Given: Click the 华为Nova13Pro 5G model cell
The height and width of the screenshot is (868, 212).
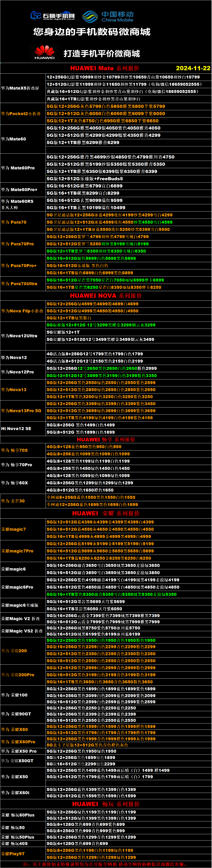Looking at the screenshot, I should pos(23,411).
